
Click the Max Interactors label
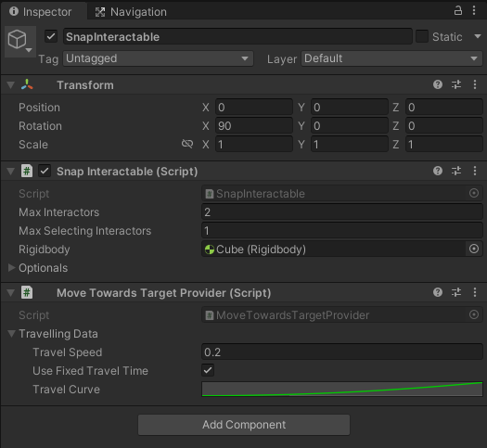pyautogui.click(x=59, y=212)
